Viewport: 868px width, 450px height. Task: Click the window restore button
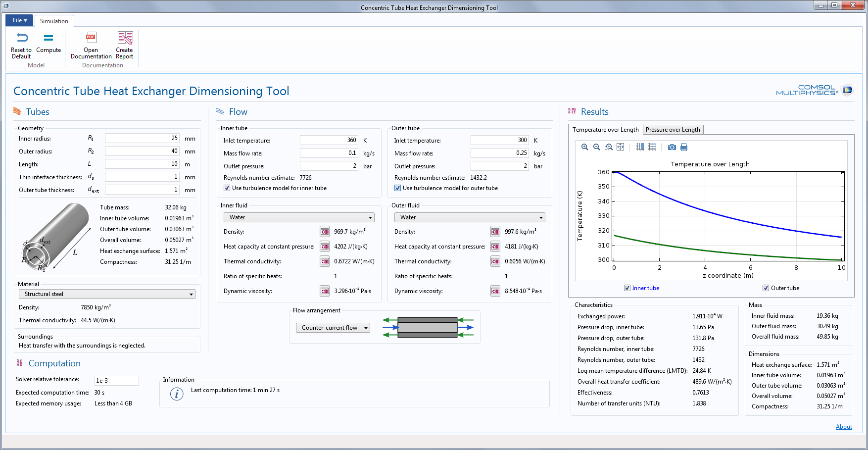pos(834,5)
